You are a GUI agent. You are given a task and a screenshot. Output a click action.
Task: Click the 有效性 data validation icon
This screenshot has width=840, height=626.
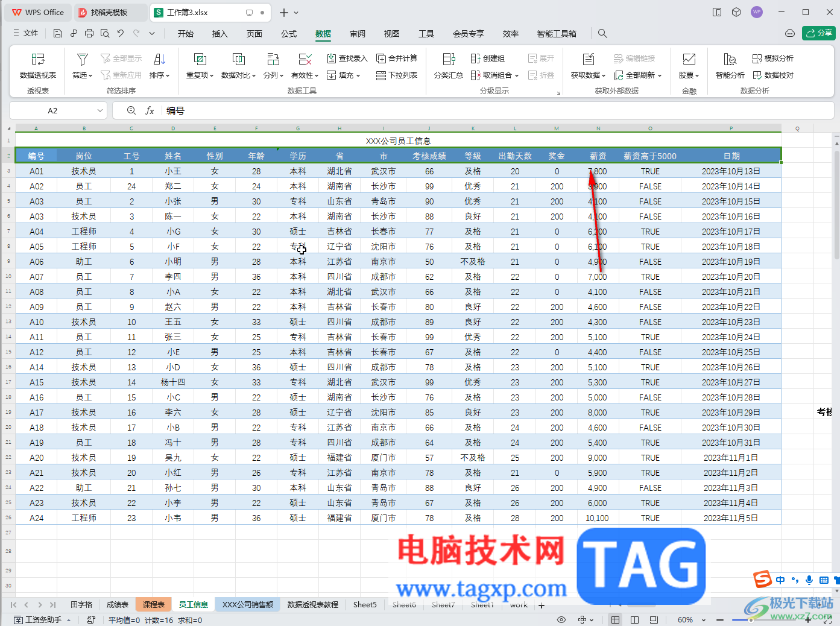coord(305,59)
